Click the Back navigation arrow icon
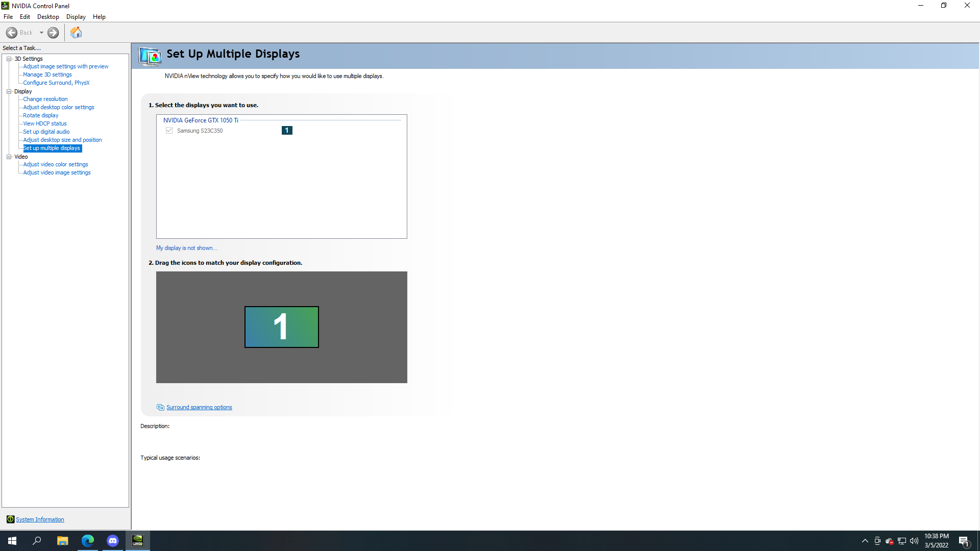This screenshot has width=980, height=551. click(12, 33)
